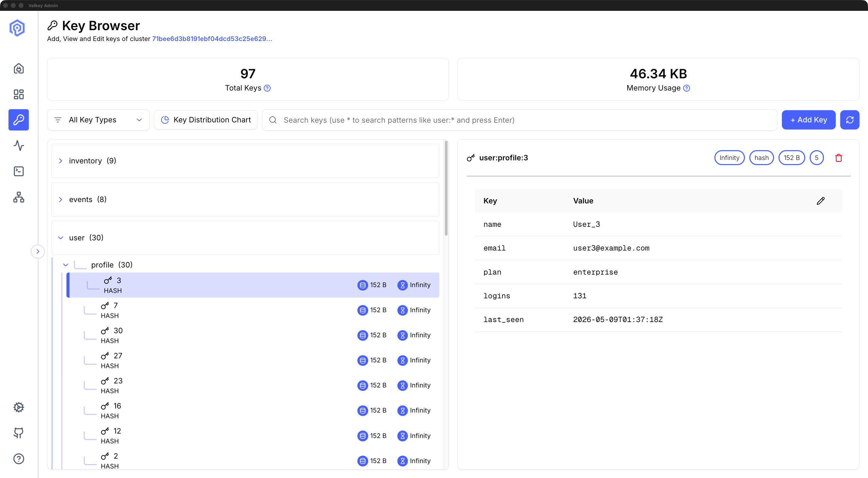868x478 pixels.
Task: Open the monitoring activity sidebar icon
Action: (19, 146)
